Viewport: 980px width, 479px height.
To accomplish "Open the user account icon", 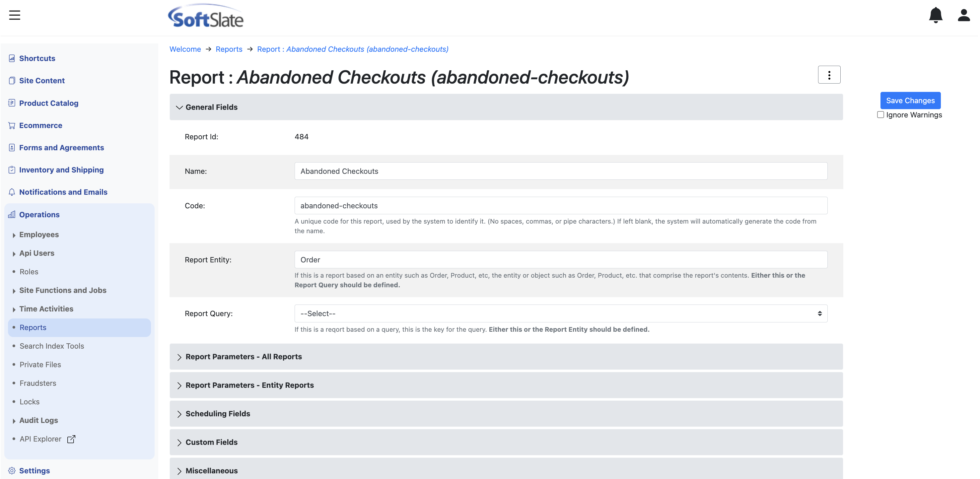I will click(x=964, y=15).
